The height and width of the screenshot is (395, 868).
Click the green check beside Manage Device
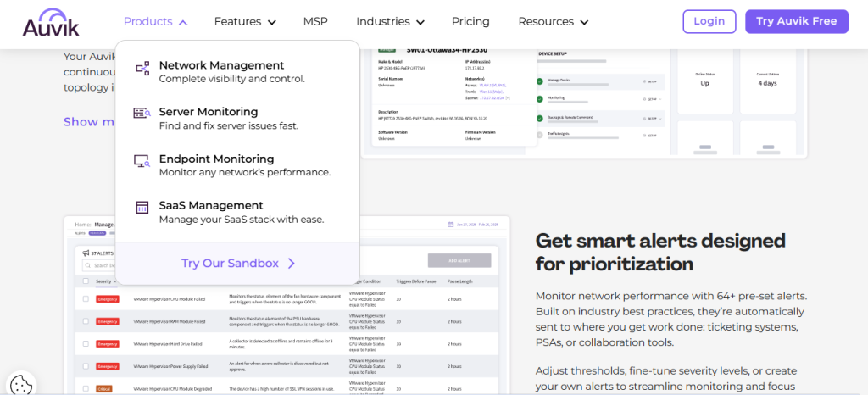tap(540, 81)
